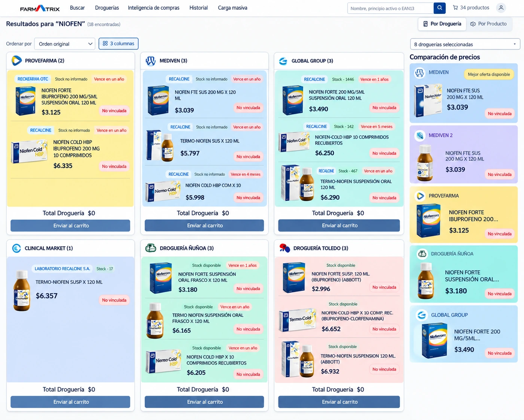
Task: Click the $6.932 price in Droguería Toledo
Action: tap(330, 371)
